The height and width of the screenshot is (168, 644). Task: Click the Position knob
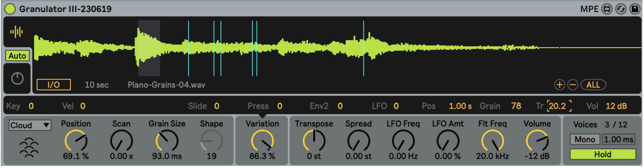pyautogui.click(x=76, y=141)
